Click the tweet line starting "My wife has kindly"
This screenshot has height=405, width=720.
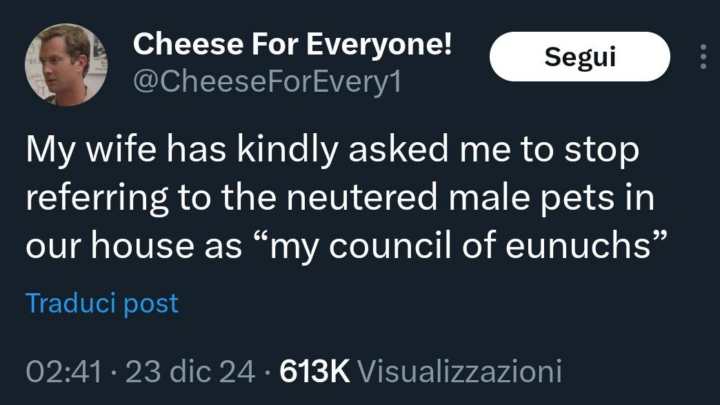(x=331, y=152)
